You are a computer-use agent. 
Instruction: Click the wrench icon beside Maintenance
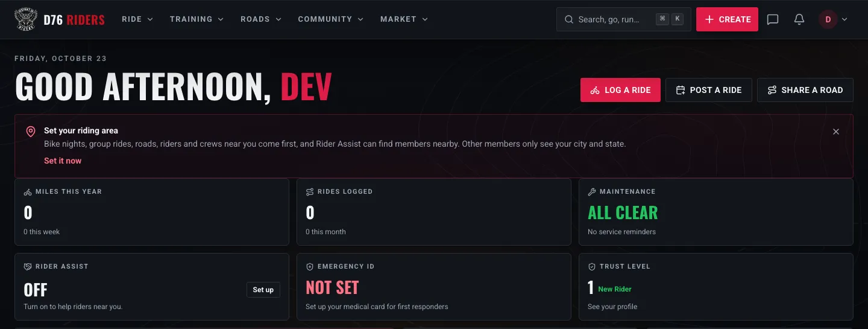[x=592, y=192]
